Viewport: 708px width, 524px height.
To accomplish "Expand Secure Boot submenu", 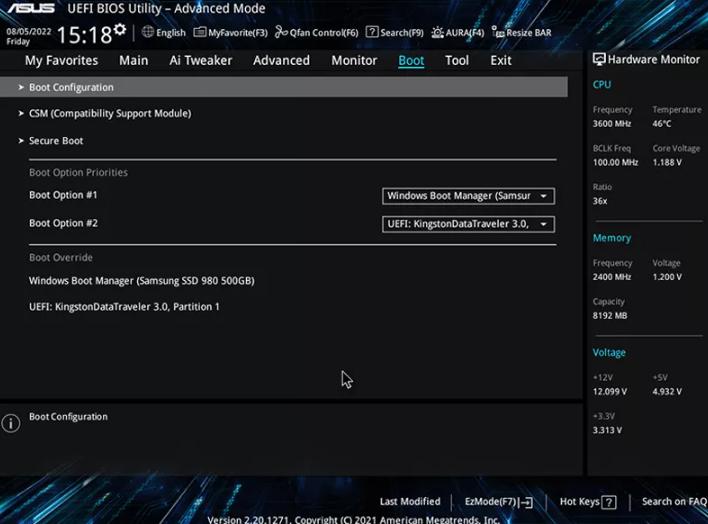I will 56,140.
